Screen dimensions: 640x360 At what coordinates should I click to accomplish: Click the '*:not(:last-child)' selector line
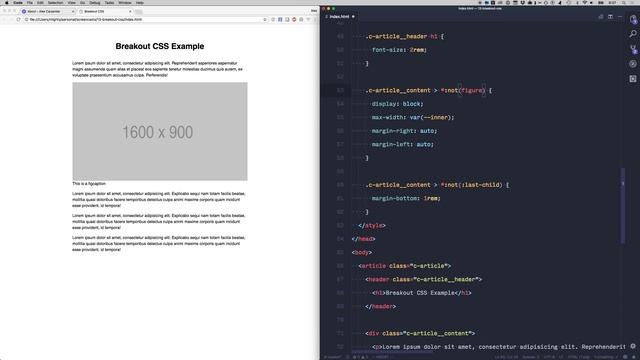click(437, 185)
